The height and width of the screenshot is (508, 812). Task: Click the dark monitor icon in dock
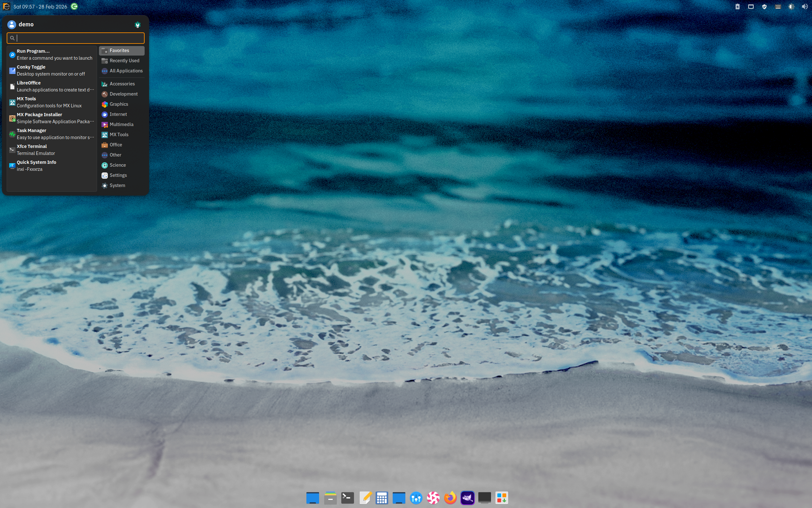485,498
